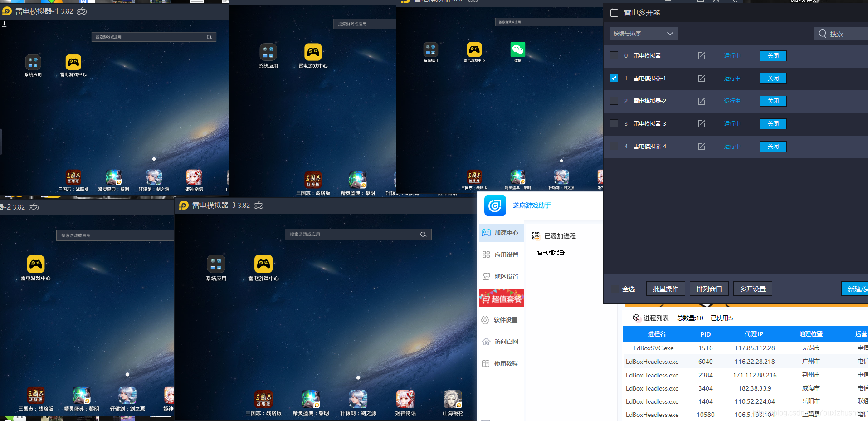This screenshot has height=421, width=868.
Task: Click 关闭 button for 雷电模拟器-1
Action: pyautogui.click(x=773, y=78)
